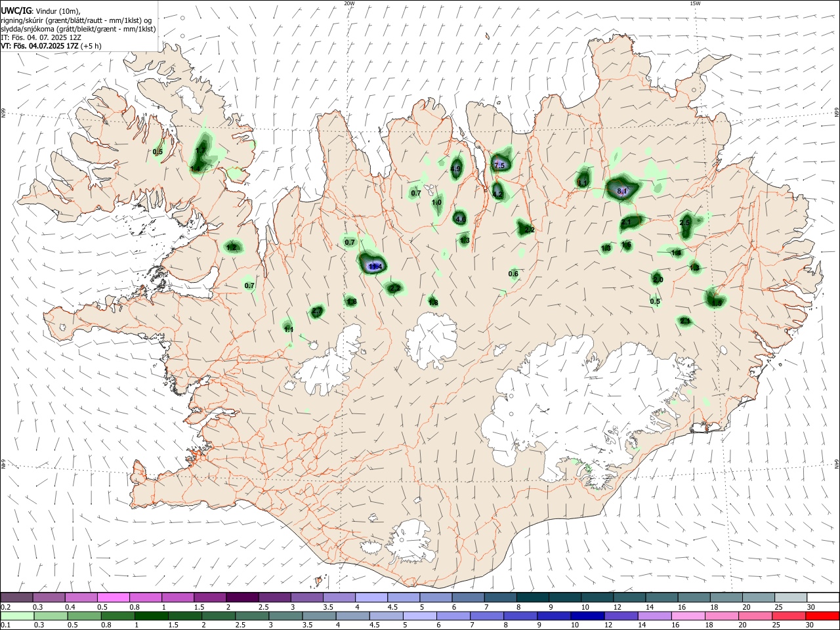
Task: Click the 2.5 precipitation label
Action: pyautogui.click(x=684, y=223)
